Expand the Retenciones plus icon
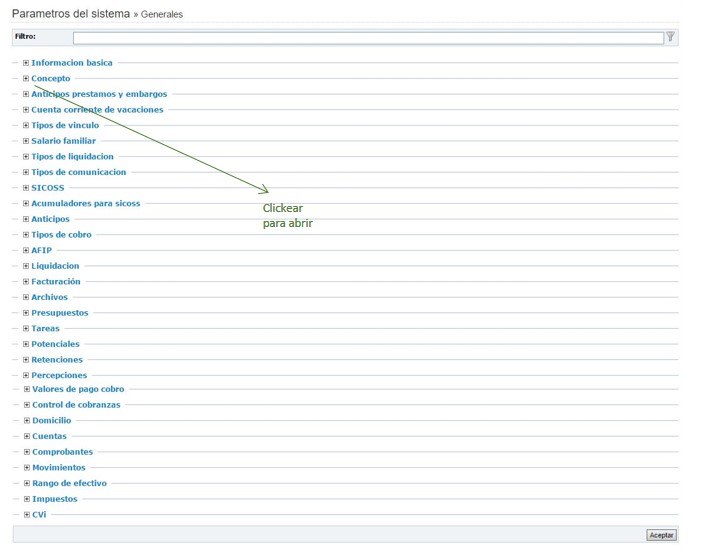The height and width of the screenshot is (557, 703). click(26, 360)
